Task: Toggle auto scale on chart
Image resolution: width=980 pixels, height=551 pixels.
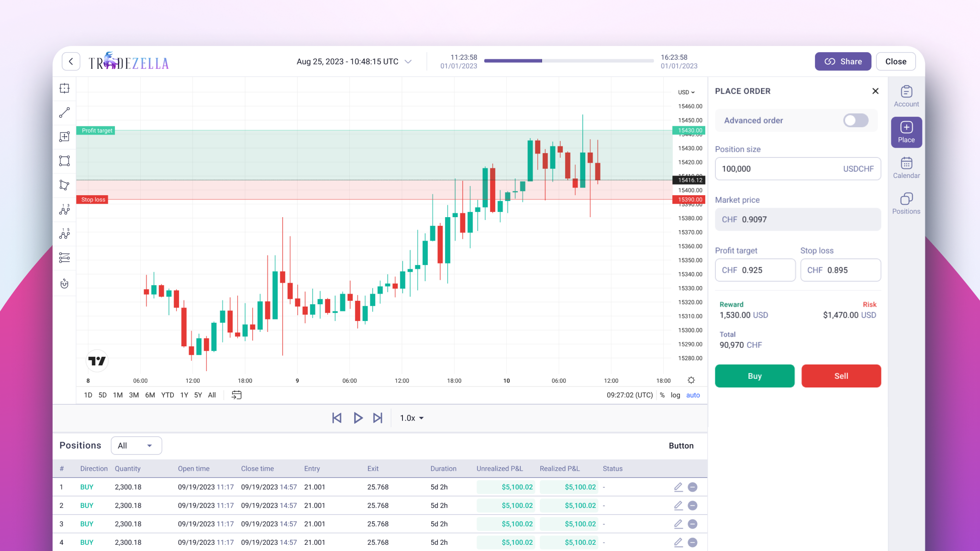Action: [x=693, y=395]
